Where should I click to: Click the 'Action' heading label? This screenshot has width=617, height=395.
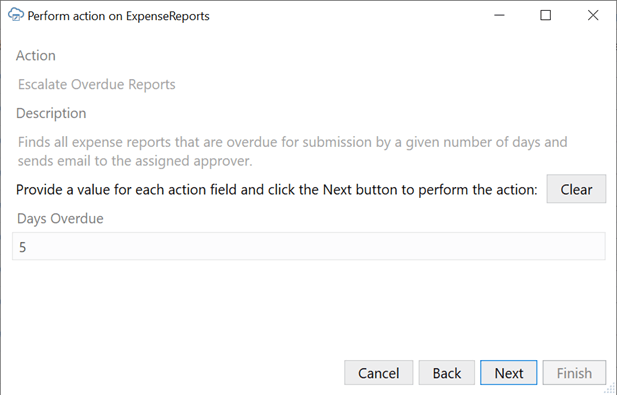[x=35, y=55]
